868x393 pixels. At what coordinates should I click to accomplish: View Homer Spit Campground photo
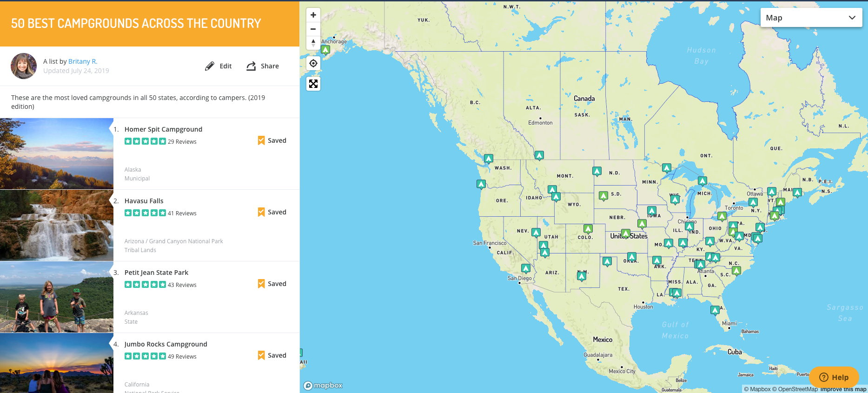click(x=57, y=153)
